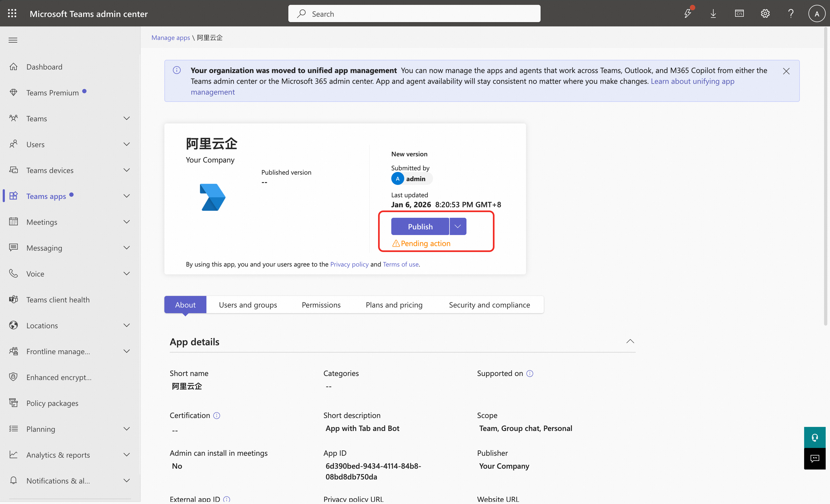Open Cloud Shell icon in top bar
This screenshot has height=504, width=830.
coord(739,13)
